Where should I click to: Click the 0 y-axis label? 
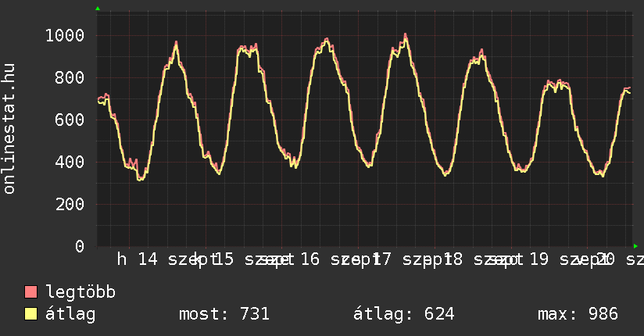[80, 246]
